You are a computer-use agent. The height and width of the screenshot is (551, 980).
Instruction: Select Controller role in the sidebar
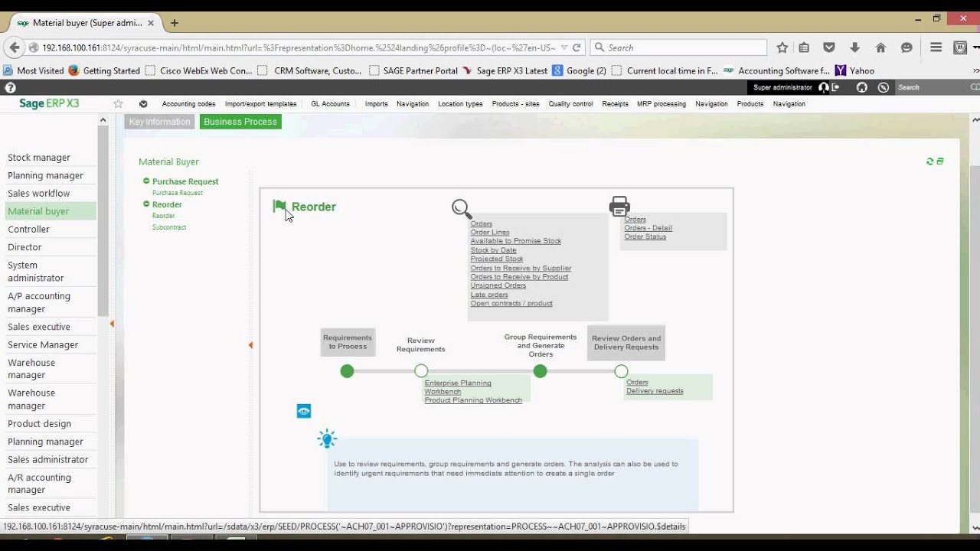(28, 230)
